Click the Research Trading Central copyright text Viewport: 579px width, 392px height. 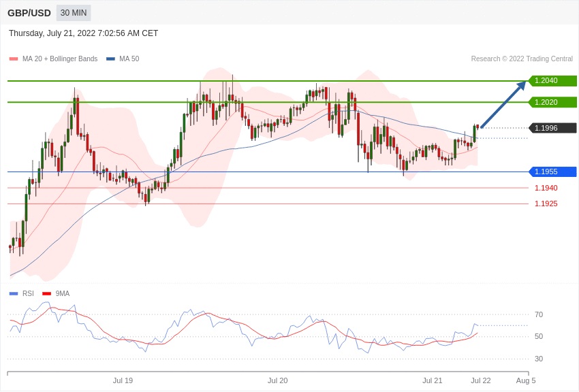click(x=522, y=59)
